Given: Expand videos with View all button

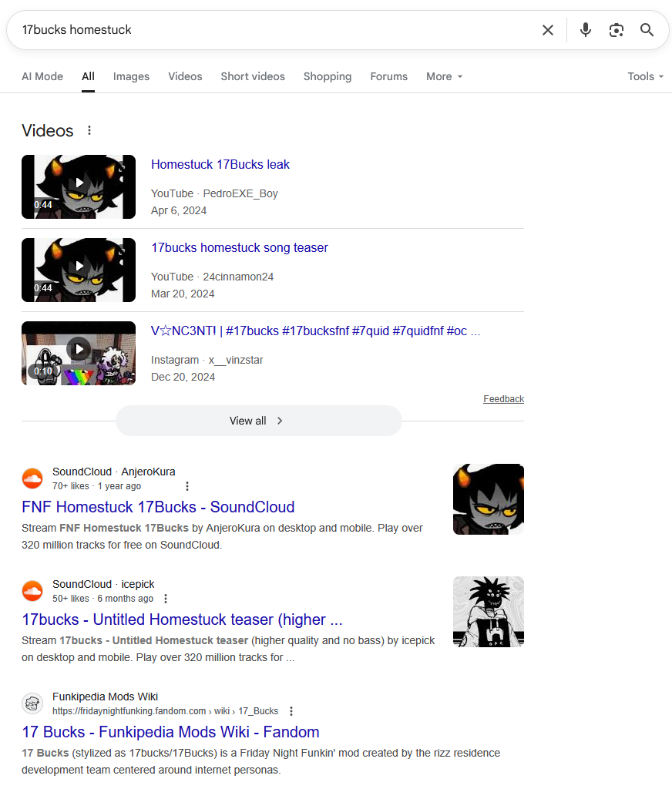Looking at the screenshot, I should [258, 421].
